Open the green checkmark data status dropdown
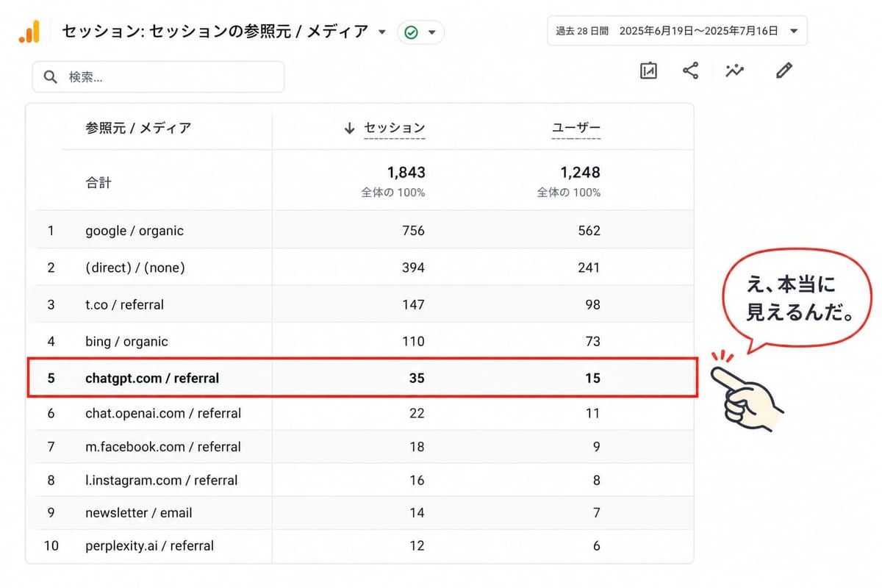Screen dimensions: 882x588 [420, 32]
